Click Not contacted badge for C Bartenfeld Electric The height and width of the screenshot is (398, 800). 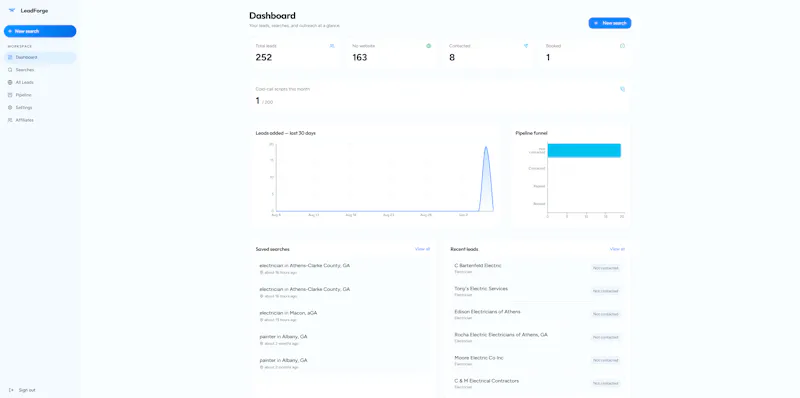click(606, 268)
